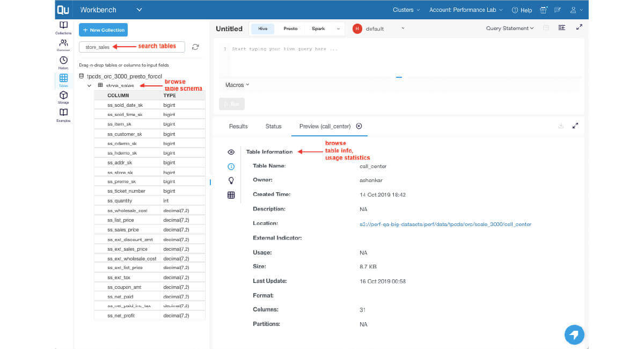Select the ss_customer_sk column row
Viewport: 644px width, 349px height.
pyautogui.click(x=149, y=134)
